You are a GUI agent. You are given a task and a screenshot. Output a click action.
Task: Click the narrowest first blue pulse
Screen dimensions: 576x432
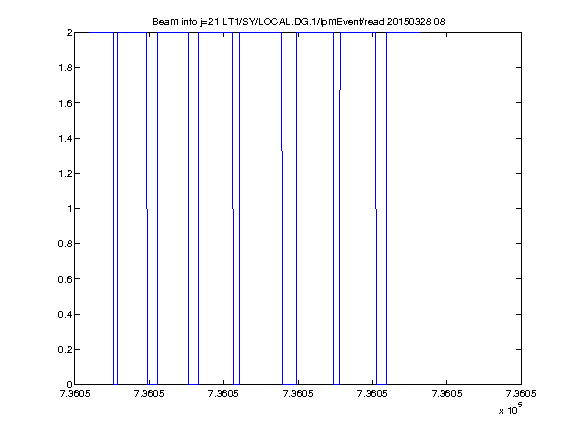(115, 208)
